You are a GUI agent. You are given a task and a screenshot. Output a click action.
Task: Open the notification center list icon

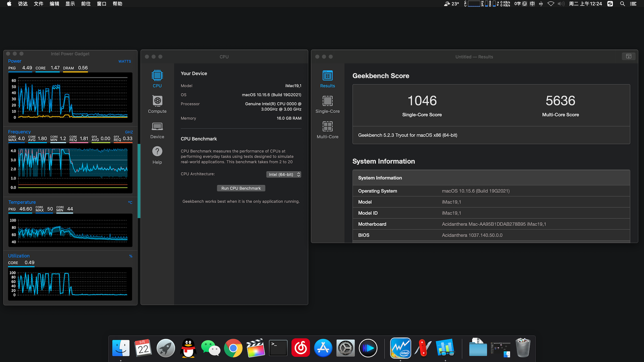[x=633, y=4]
